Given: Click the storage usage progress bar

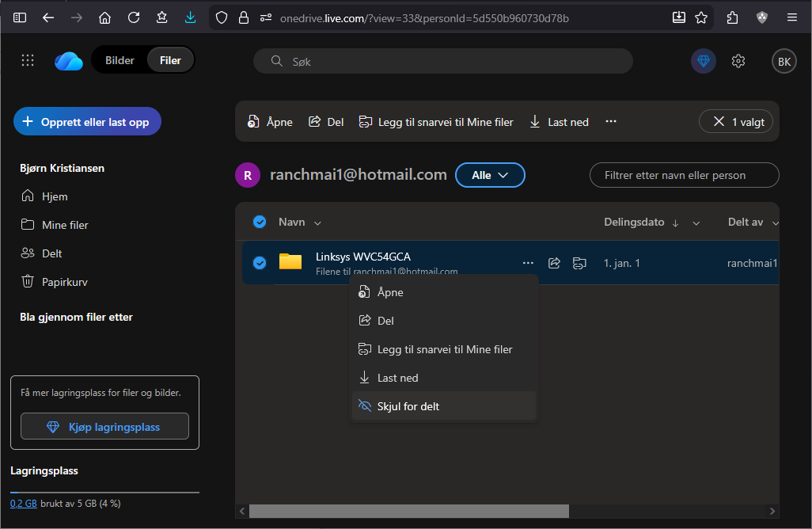Looking at the screenshot, I should 104,493.
